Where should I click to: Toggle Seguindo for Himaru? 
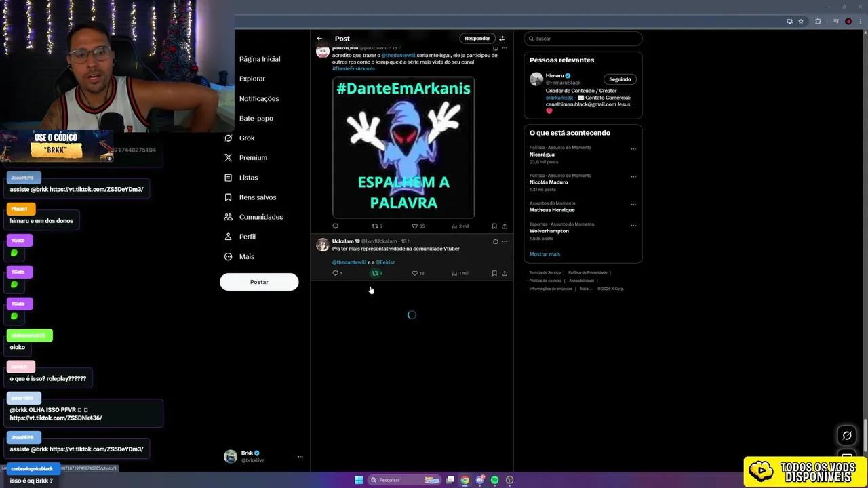click(620, 79)
